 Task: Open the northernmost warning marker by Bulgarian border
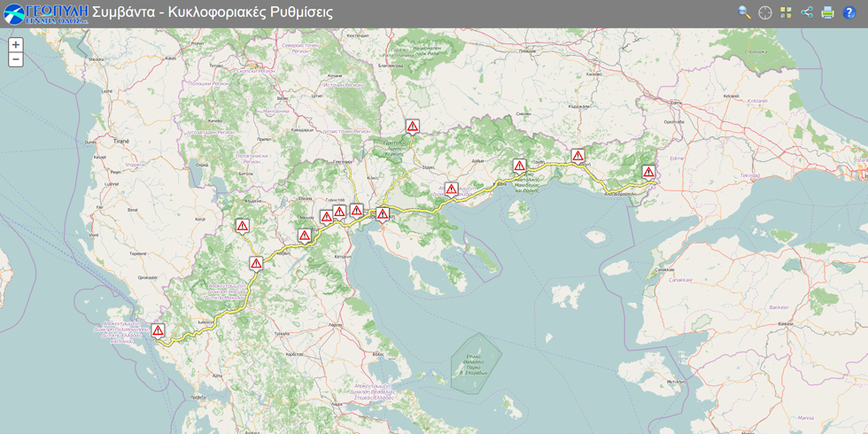(413, 127)
